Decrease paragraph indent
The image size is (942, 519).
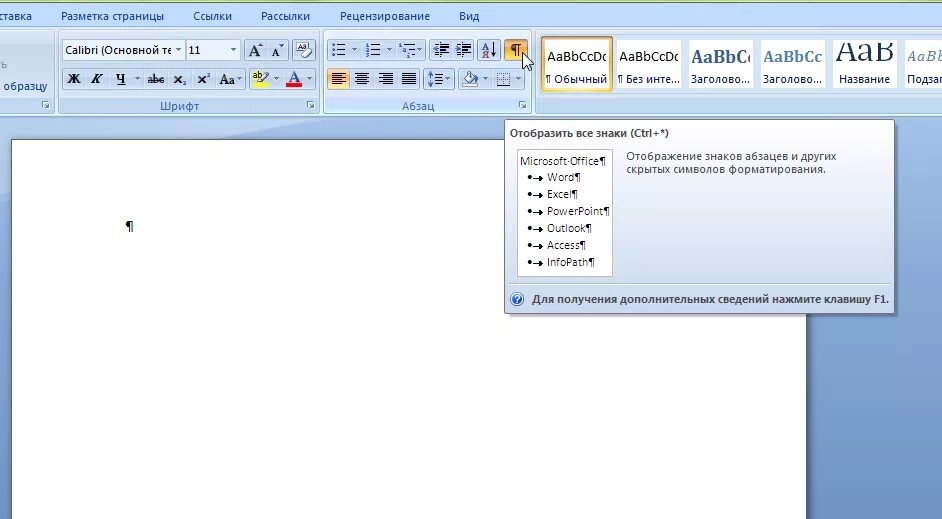pos(441,50)
